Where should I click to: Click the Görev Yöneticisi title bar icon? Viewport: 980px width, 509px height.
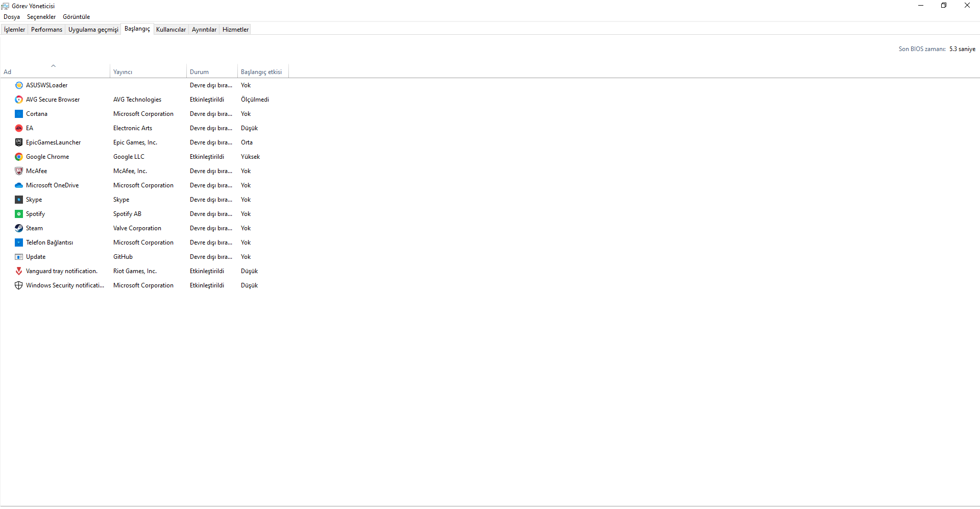tap(5, 6)
